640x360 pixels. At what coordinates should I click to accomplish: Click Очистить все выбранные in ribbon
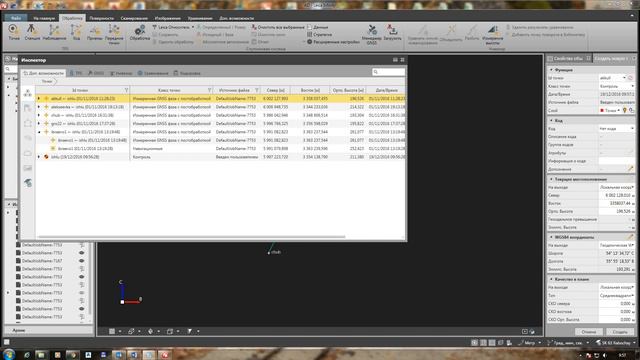[x=278, y=27]
